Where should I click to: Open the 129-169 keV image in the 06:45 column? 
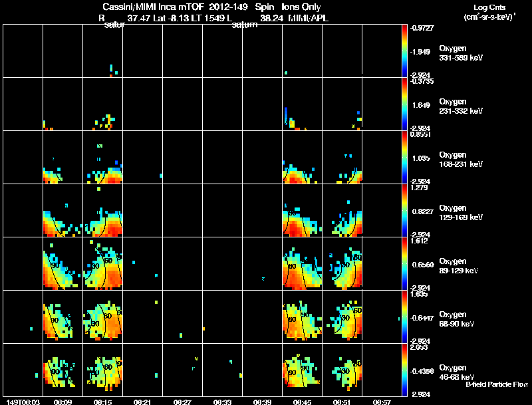[x=302, y=211]
